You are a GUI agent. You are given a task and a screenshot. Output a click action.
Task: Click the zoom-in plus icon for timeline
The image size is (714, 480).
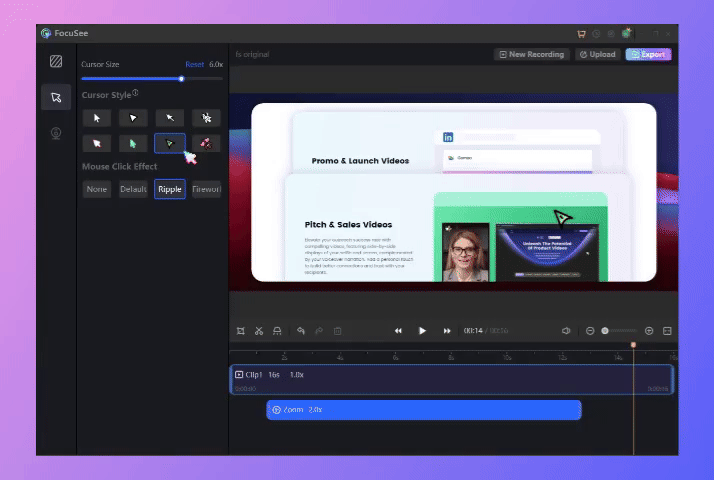coord(649,330)
